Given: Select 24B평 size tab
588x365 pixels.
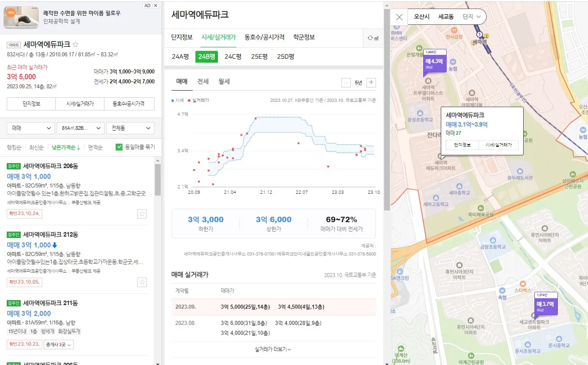Looking at the screenshot, I should coord(207,57).
